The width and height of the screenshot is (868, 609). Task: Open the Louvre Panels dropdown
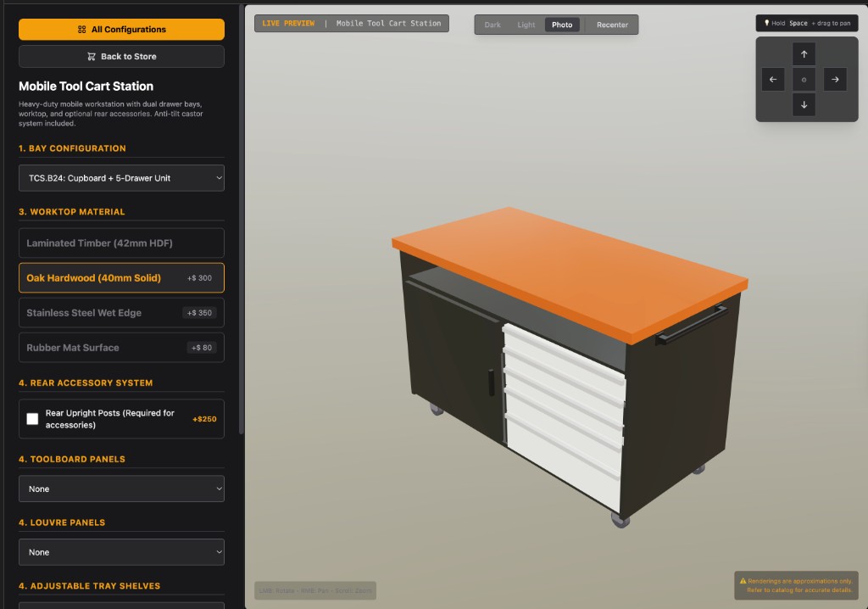pyautogui.click(x=121, y=552)
